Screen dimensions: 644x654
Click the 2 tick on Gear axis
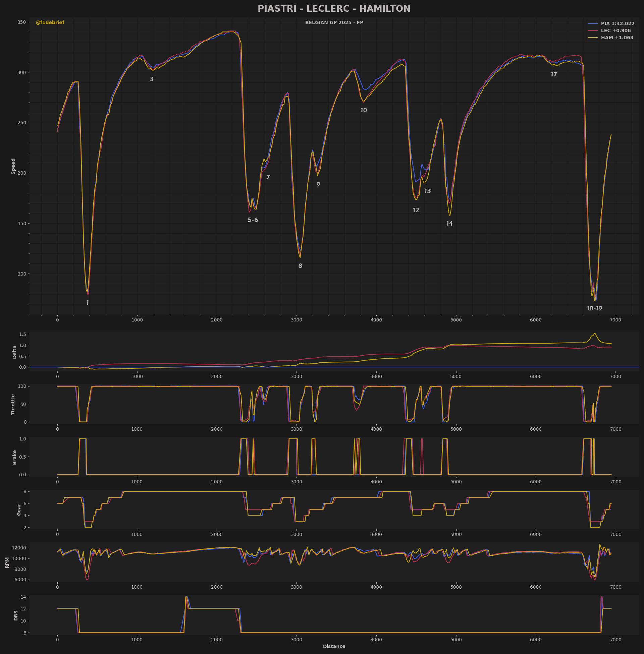pyautogui.click(x=24, y=527)
